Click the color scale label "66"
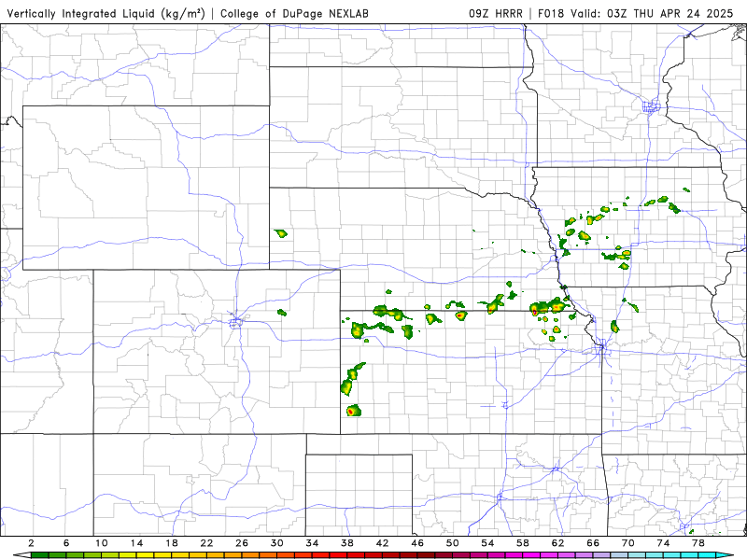 (593, 543)
